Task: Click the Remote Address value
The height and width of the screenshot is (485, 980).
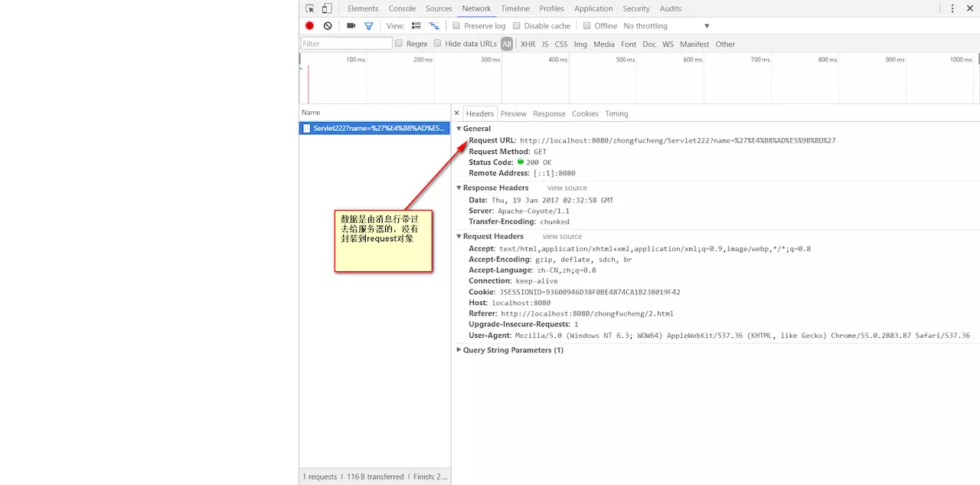Action: (x=554, y=173)
